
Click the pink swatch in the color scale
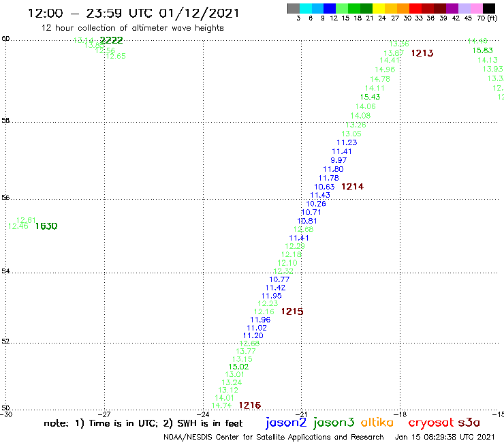[x=477, y=8]
